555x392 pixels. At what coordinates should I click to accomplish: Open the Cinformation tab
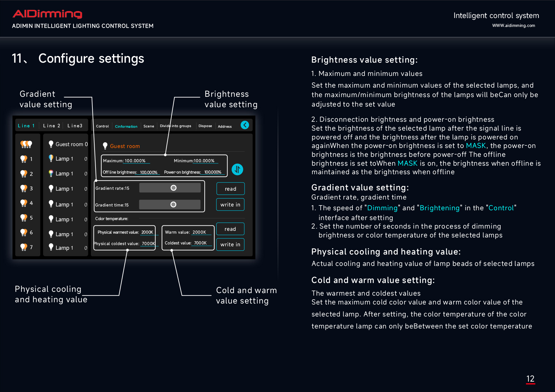click(x=126, y=126)
